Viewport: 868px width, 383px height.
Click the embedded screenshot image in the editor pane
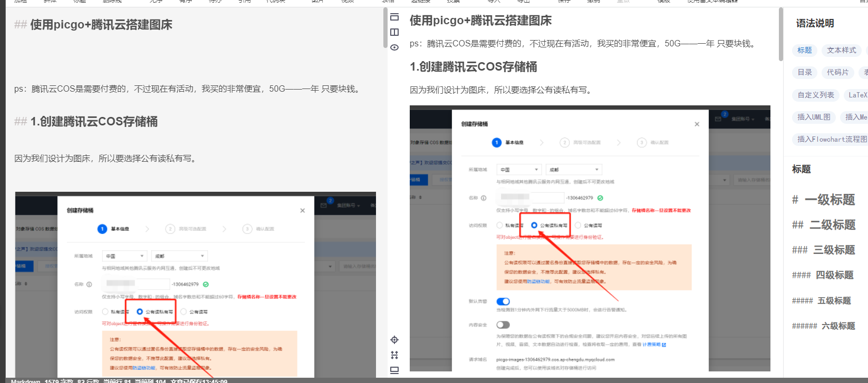point(196,284)
